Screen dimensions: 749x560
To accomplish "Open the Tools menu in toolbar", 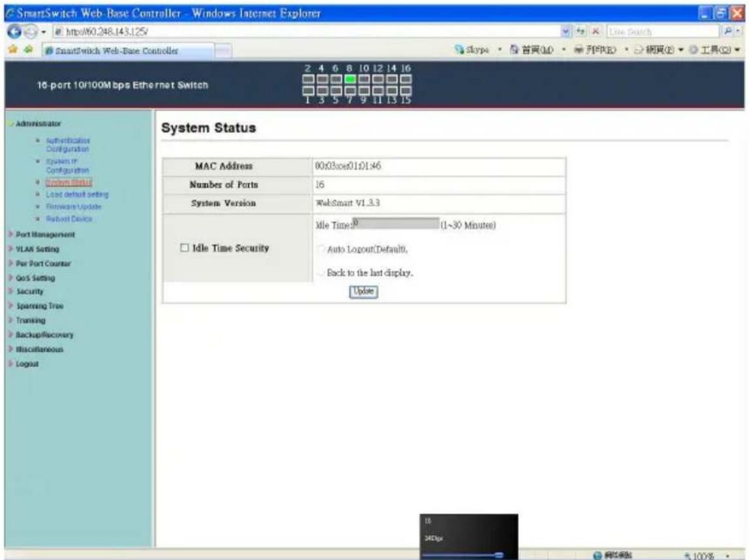I will tap(714, 50).
